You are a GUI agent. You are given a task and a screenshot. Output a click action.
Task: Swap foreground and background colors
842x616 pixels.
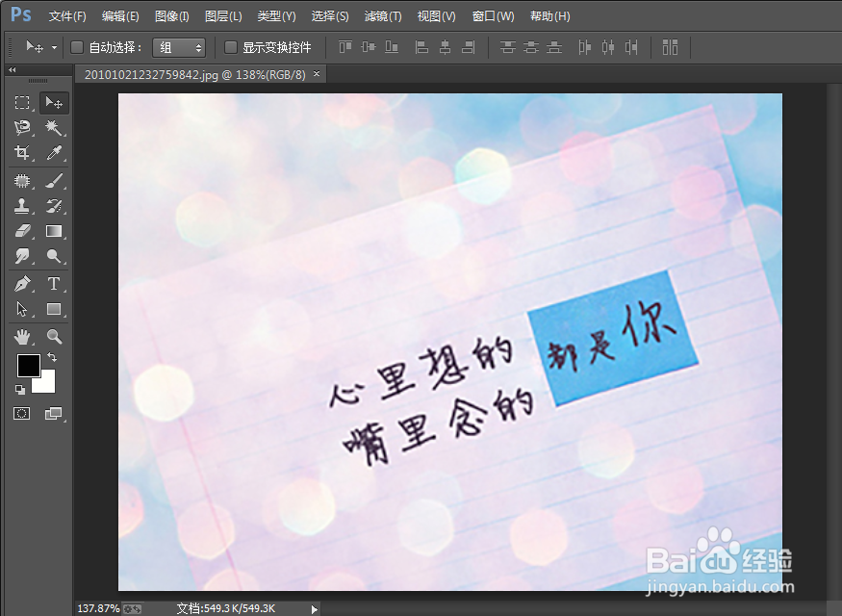coord(52,356)
